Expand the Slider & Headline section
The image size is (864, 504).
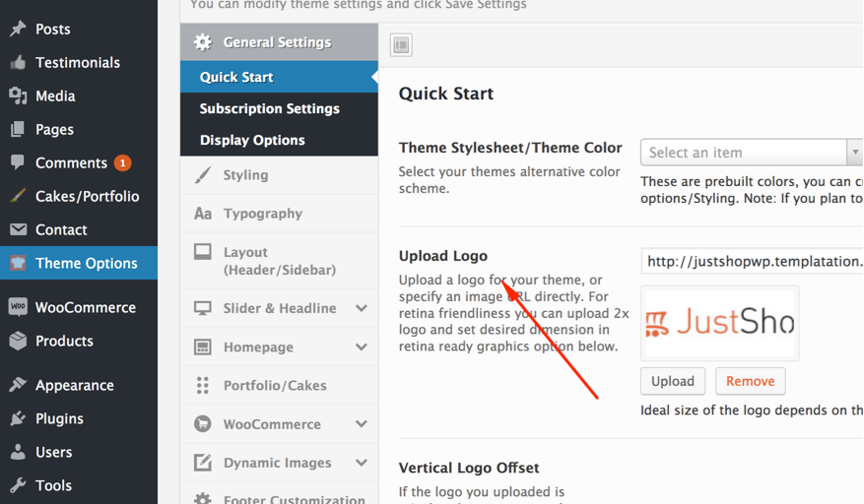pyautogui.click(x=361, y=308)
